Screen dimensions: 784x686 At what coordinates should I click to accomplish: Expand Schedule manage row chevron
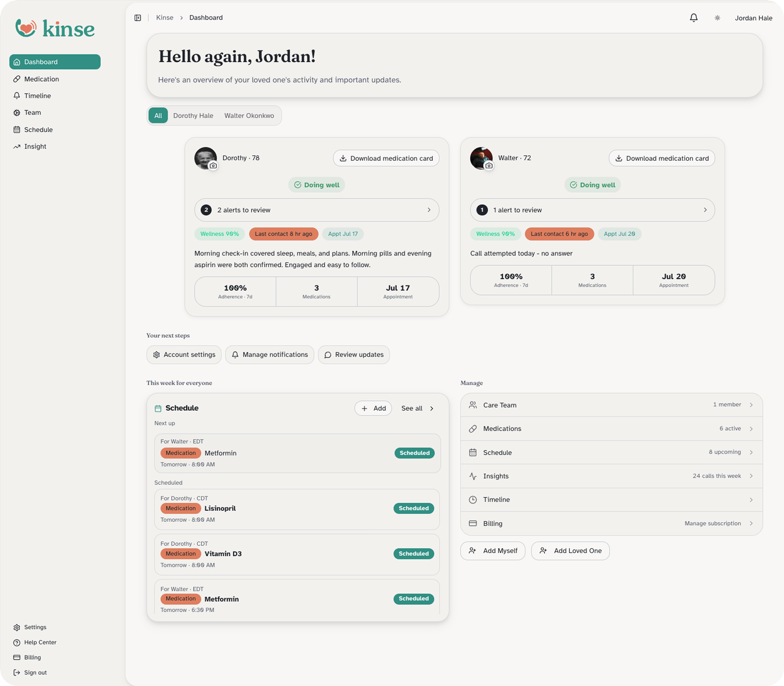[x=751, y=452]
